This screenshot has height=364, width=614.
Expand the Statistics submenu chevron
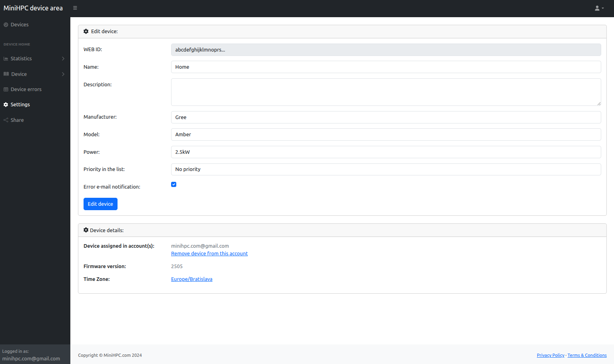pyautogui.click(x=63, y=59)
